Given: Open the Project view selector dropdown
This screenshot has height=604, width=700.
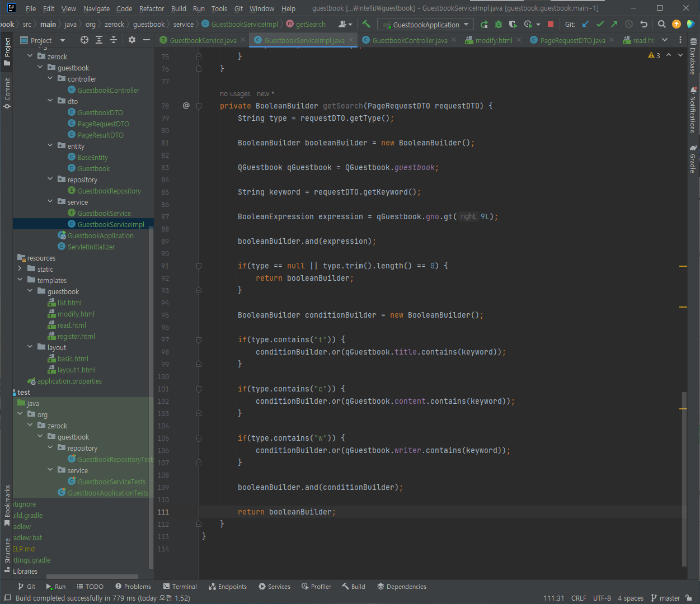Looking at the screenshot, I should (x=43, y=40).
